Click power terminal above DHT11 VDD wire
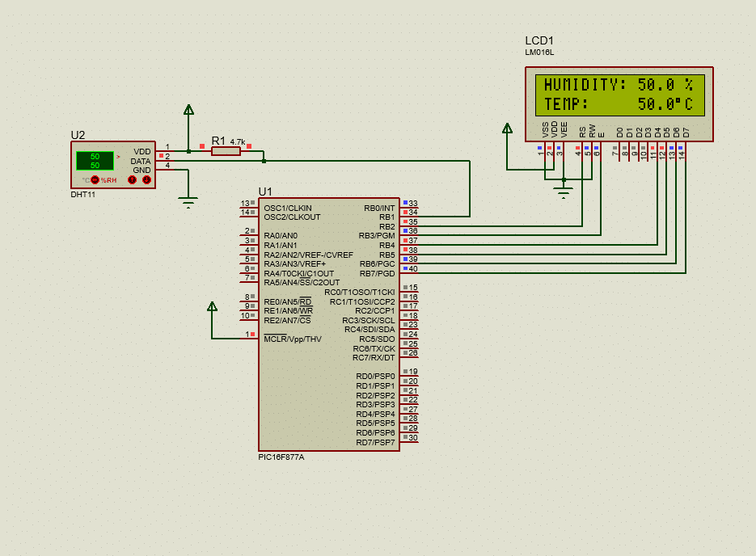 click(x=188, y=110)
